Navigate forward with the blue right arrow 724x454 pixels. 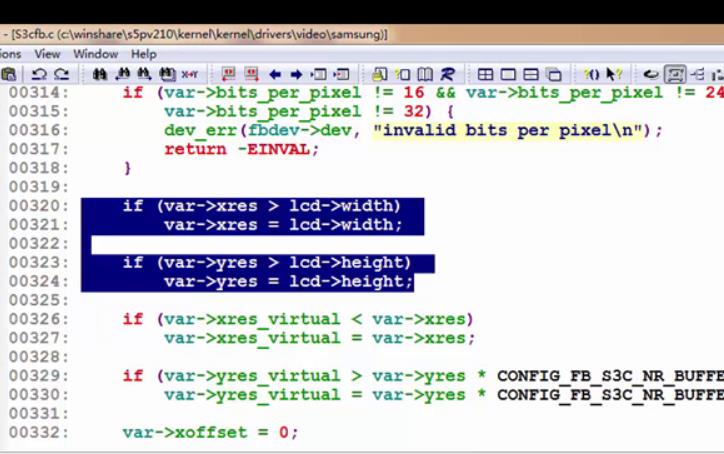(296, 74)
